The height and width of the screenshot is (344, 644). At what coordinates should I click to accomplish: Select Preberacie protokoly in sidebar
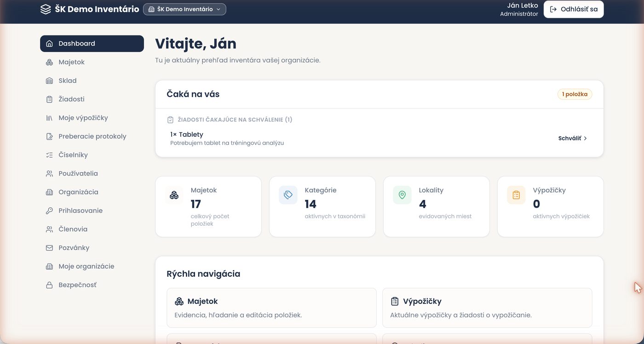(x=92, y=136)
